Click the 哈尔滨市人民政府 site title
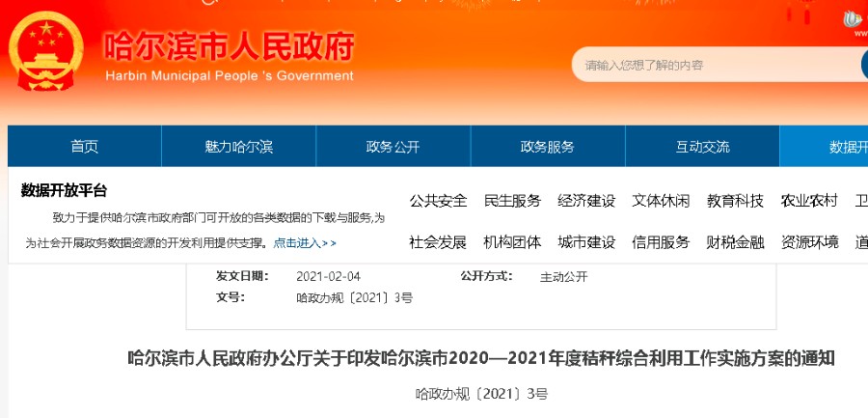Image resolution: width=868 pixels, height=418 pixels. (230, 46)
